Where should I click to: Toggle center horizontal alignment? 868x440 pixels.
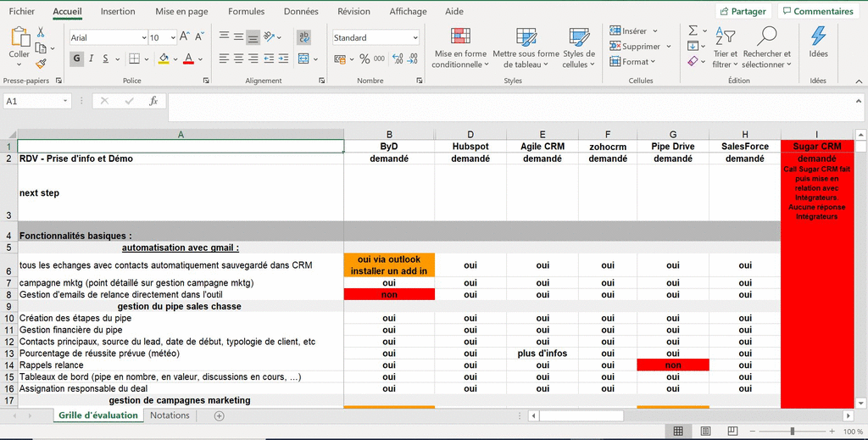coord(238,58)
